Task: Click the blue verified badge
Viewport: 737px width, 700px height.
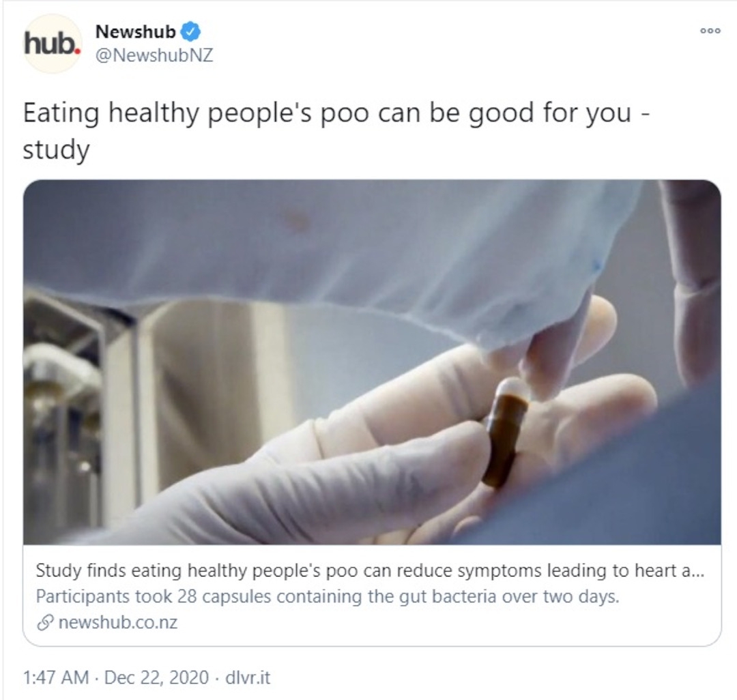Action: (x=191, y=31)
